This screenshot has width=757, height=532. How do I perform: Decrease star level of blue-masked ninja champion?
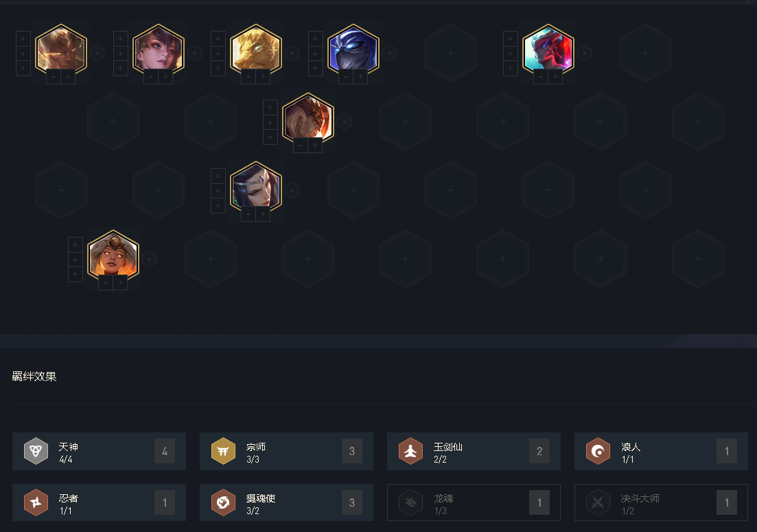pos(346,77)
